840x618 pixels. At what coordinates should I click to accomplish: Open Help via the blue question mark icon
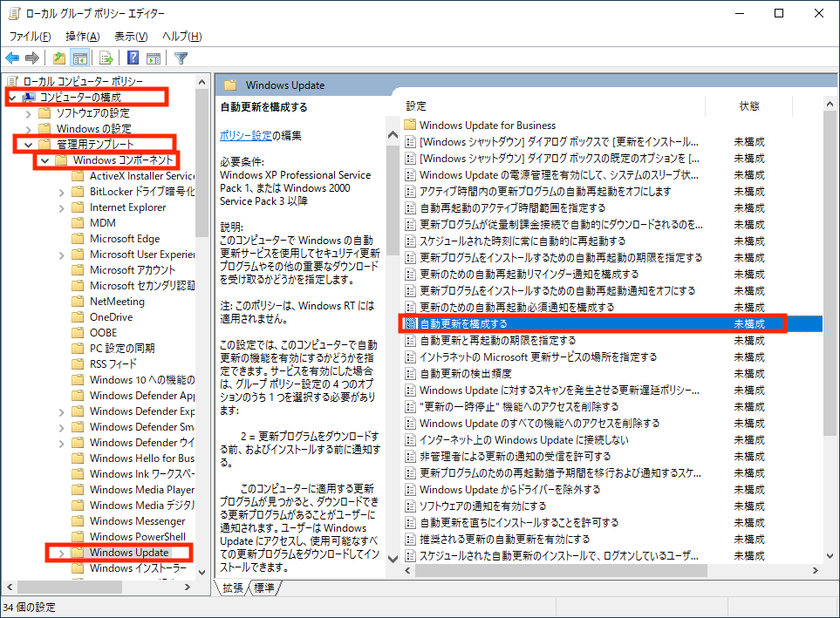pyautogui.click(x=132, y=58)
